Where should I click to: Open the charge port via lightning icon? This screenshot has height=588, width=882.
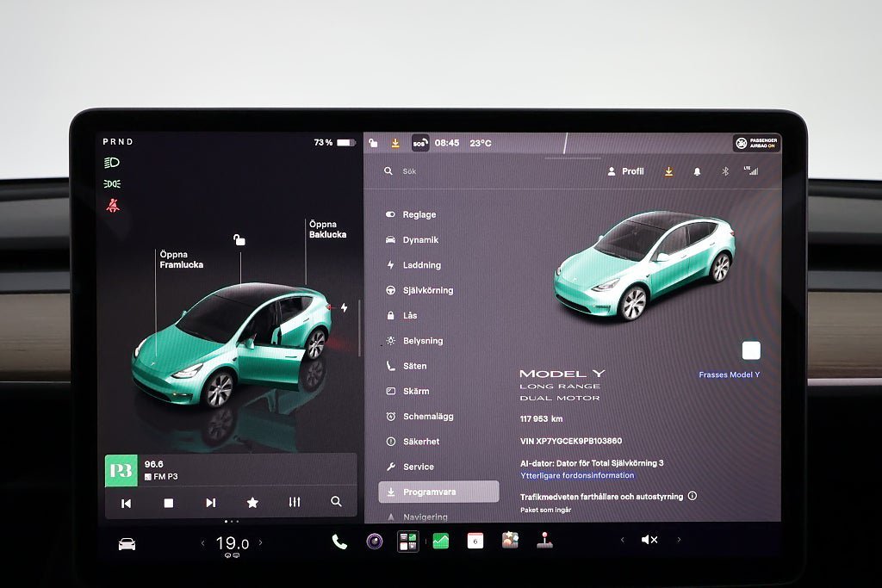[344, 307]
